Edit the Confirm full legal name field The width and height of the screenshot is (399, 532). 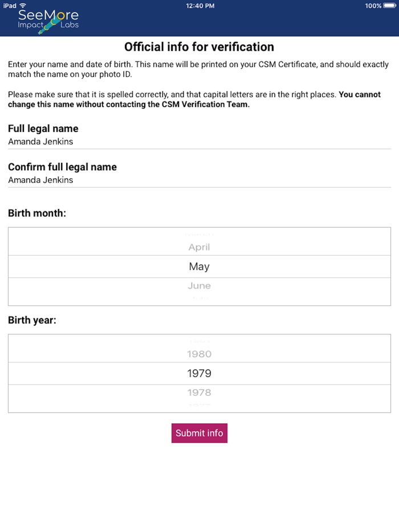[199, 180]
